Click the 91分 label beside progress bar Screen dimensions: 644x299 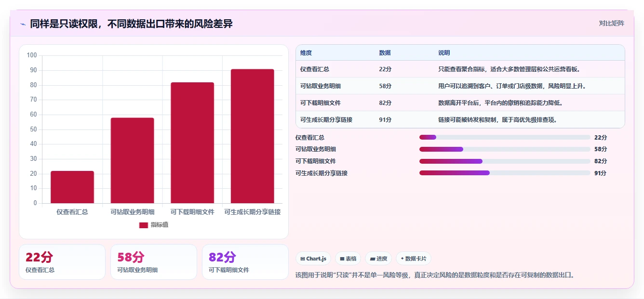point(600,173)
